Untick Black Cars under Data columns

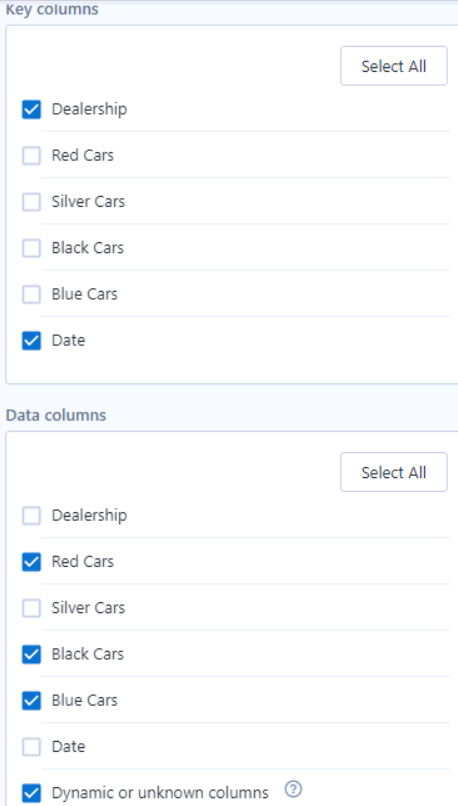31,654
